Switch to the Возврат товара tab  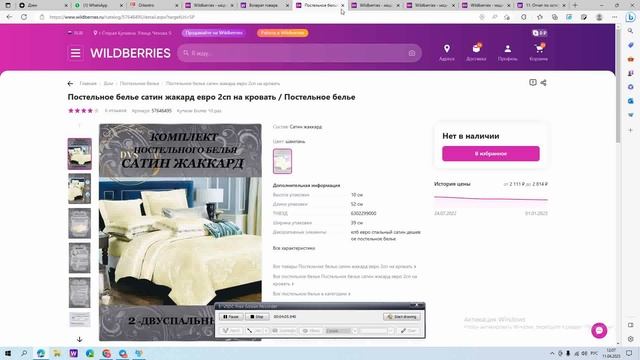tap(263, 5)
